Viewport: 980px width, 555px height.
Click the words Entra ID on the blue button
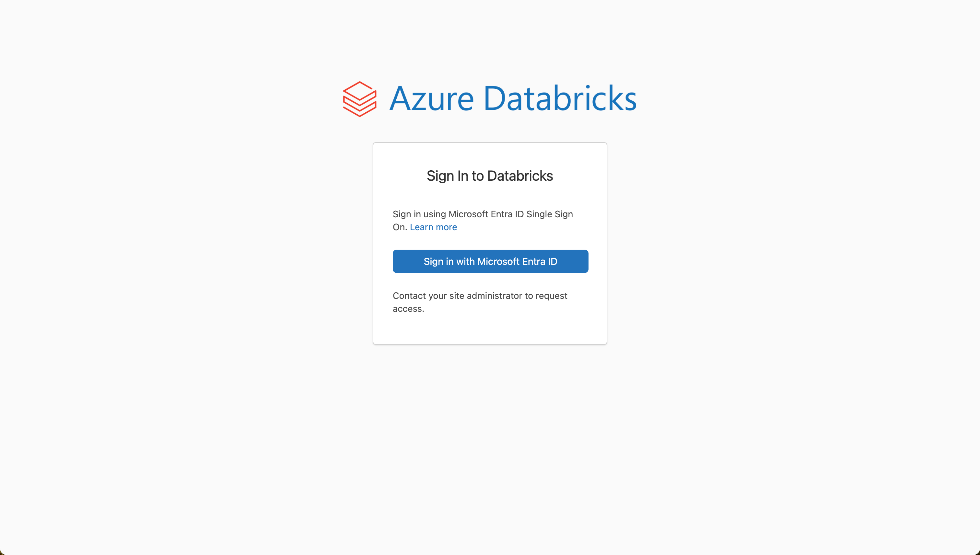tap(539, 262)
